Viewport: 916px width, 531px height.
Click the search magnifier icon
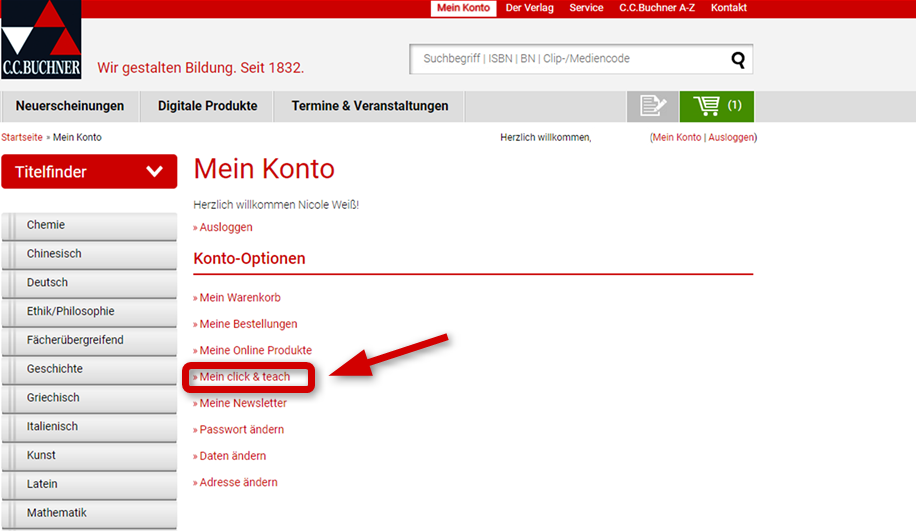[x=738, y=59]
